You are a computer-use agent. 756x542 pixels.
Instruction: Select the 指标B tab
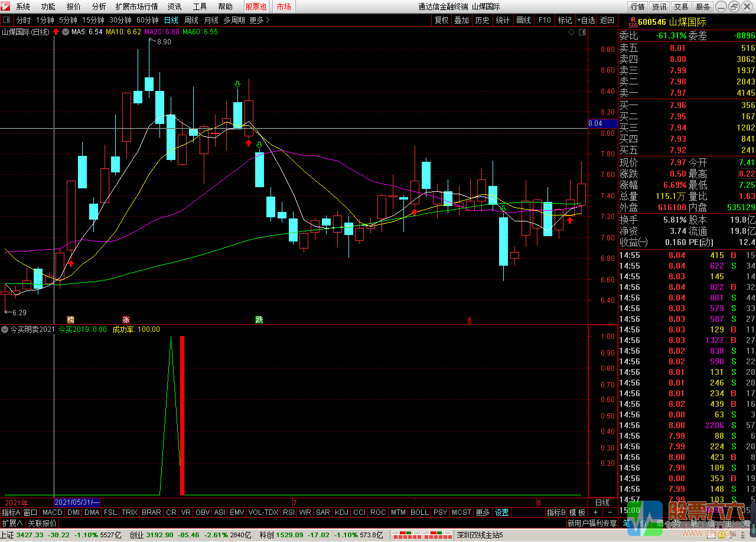coord(556,512)
